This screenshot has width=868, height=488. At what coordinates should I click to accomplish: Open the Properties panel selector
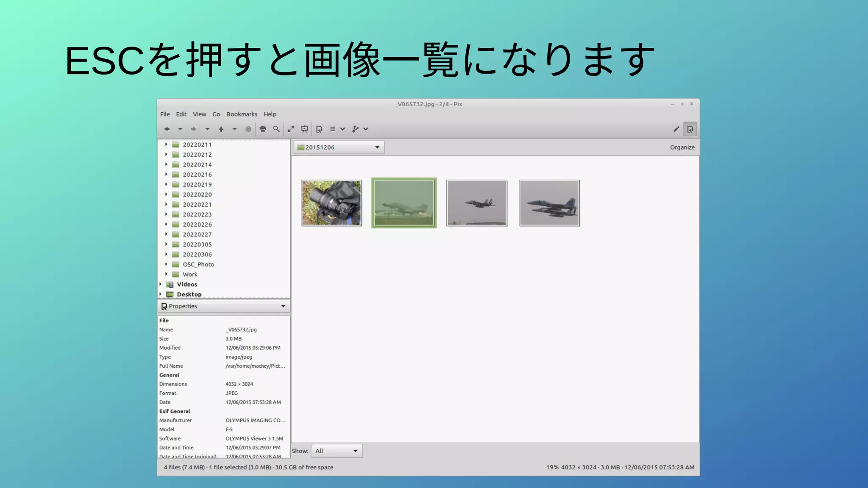click(223, 306)
